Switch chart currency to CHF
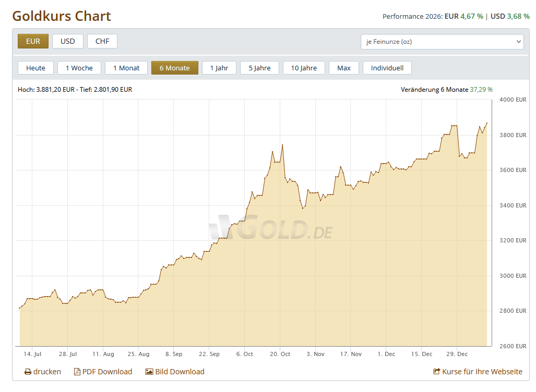536x392 pixels. point(102,41)
